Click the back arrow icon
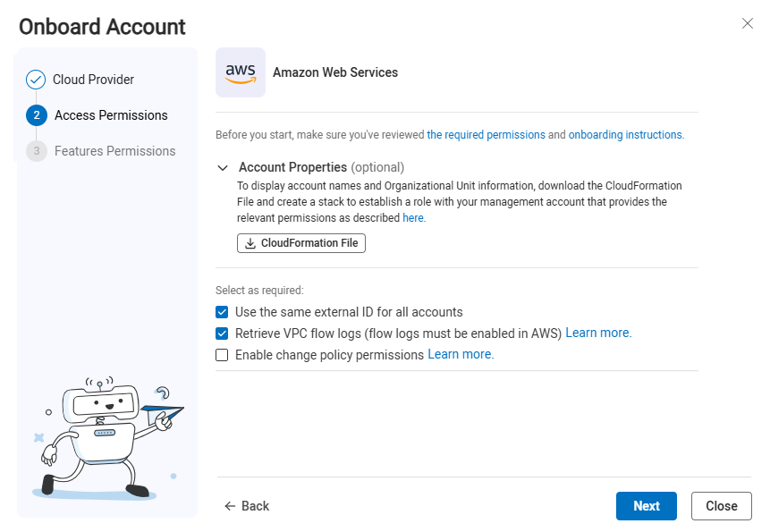Viewport: 770px width, 532px height. pos(230,506)
